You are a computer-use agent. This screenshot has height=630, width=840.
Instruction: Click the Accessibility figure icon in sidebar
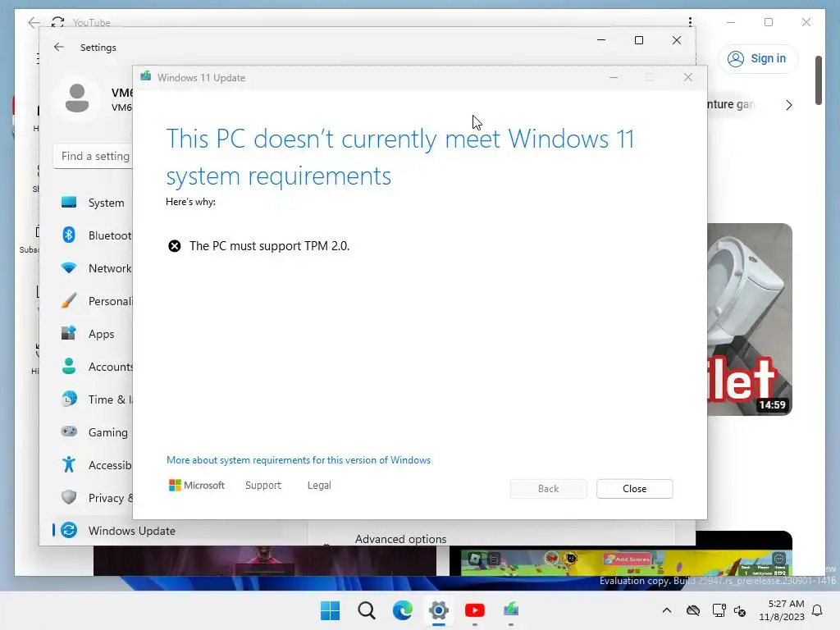(x=69, y=464)
